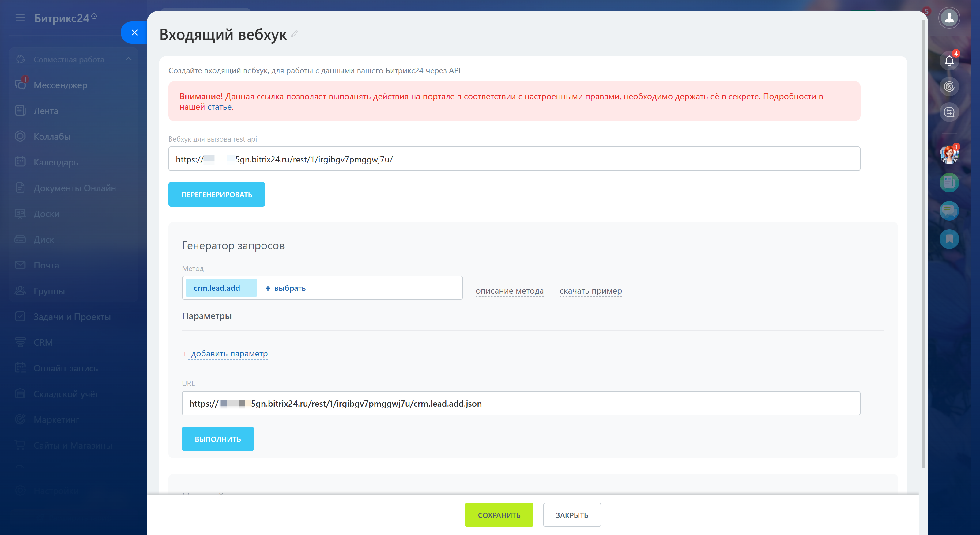Collapse the Совместная работа section
Image resolution: width=980 pixels, height=535 pixels.
pyautogui.click(x=129, y=59)
